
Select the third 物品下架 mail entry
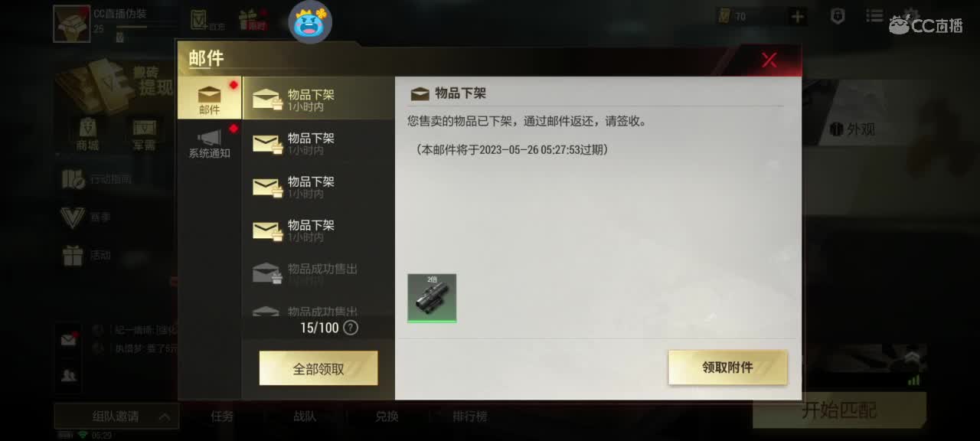[318, 186]
